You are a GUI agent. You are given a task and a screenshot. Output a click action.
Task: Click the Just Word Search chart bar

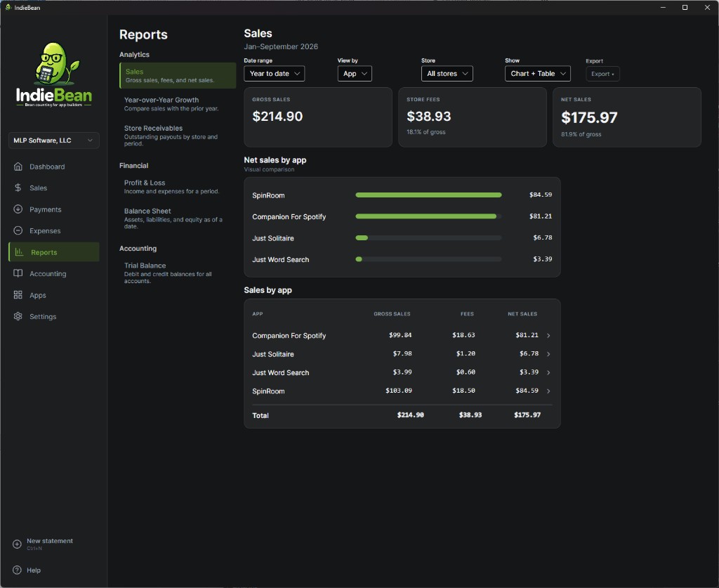coord(359,259)
